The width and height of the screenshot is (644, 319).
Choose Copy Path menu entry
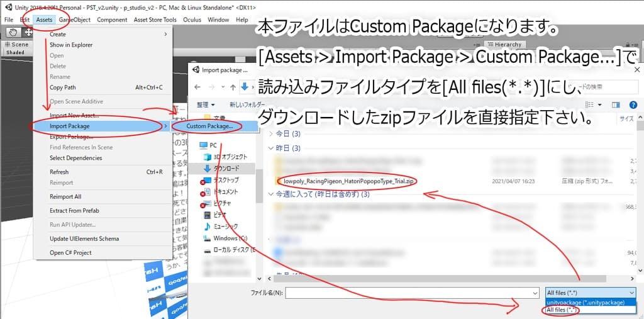[x=103, y=87]
